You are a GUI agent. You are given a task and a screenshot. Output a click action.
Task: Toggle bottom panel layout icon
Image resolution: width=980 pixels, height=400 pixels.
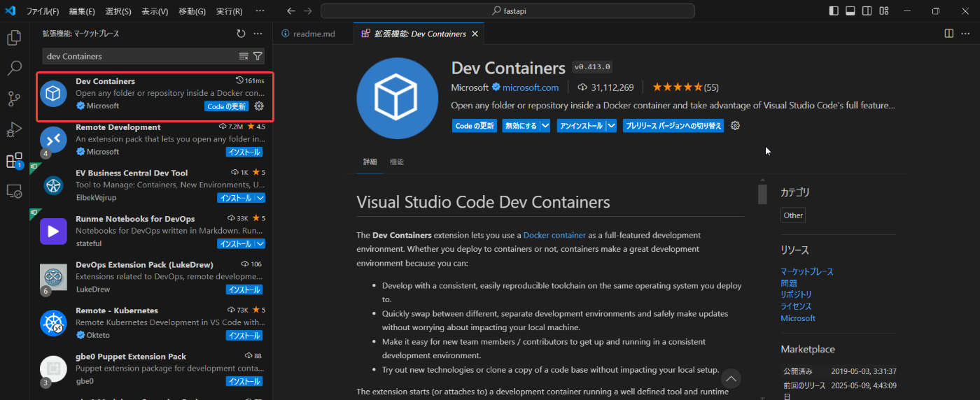point(850,11)
